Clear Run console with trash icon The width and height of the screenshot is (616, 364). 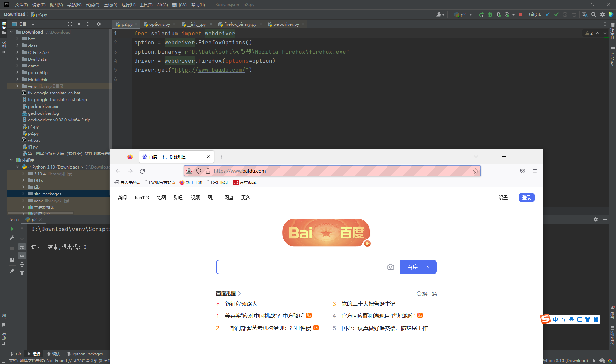click(22, 273)
